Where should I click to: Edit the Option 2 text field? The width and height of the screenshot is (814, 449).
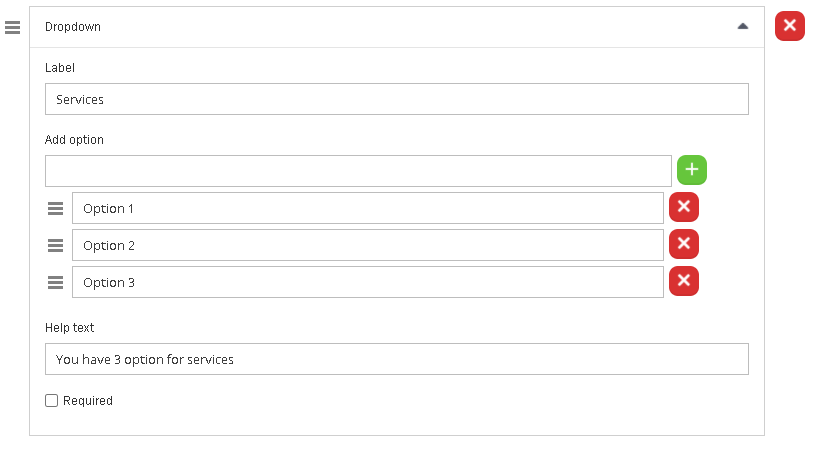click(367, 245)
